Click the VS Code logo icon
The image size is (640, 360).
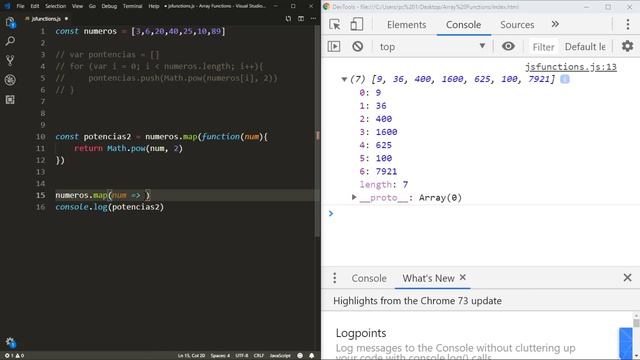(x=7, y=6)
